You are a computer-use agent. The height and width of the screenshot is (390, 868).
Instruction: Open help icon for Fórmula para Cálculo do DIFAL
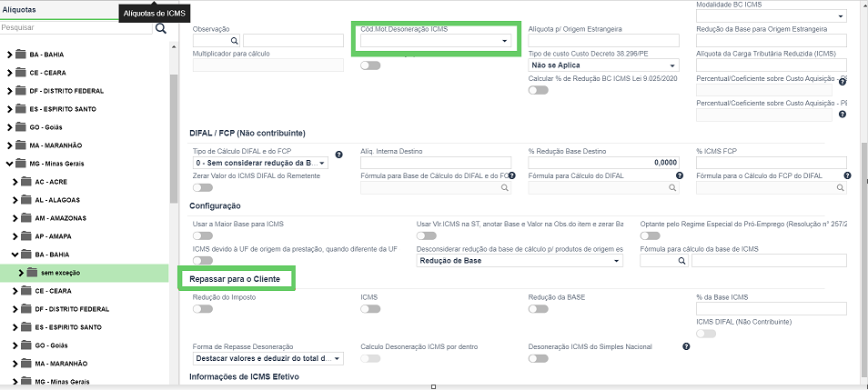coord(680,175)
